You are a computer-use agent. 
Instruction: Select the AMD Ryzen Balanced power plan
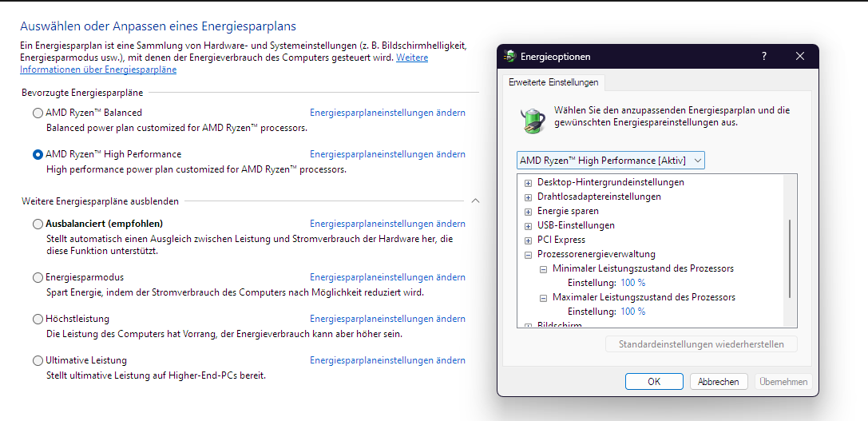click(38, 113)
